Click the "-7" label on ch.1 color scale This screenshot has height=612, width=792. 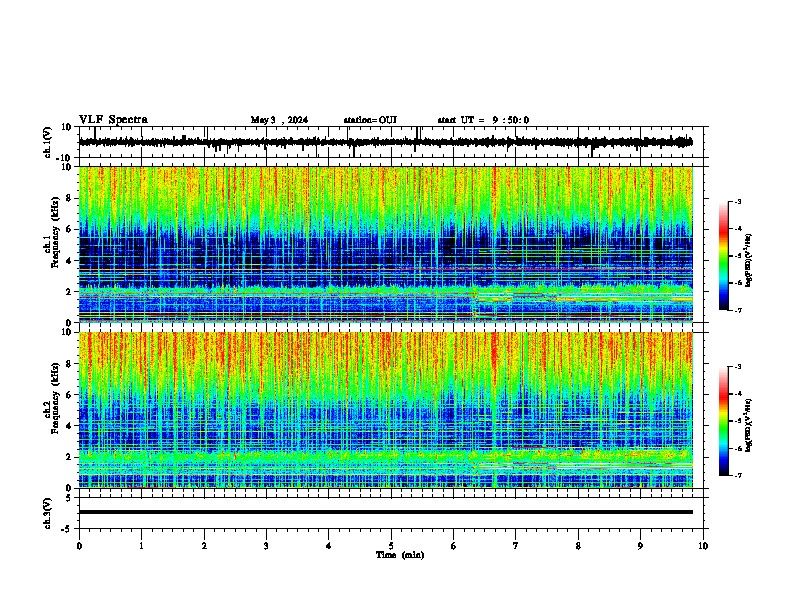[737, 310]
